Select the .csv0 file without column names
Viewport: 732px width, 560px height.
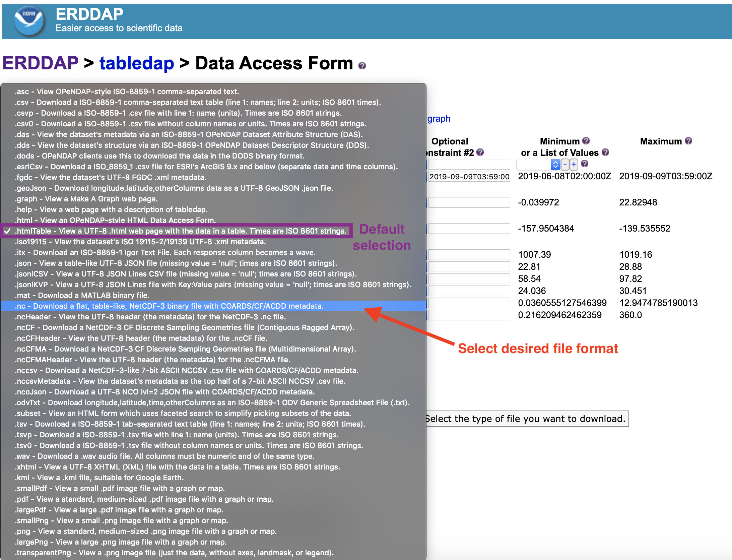pos(213,124)
